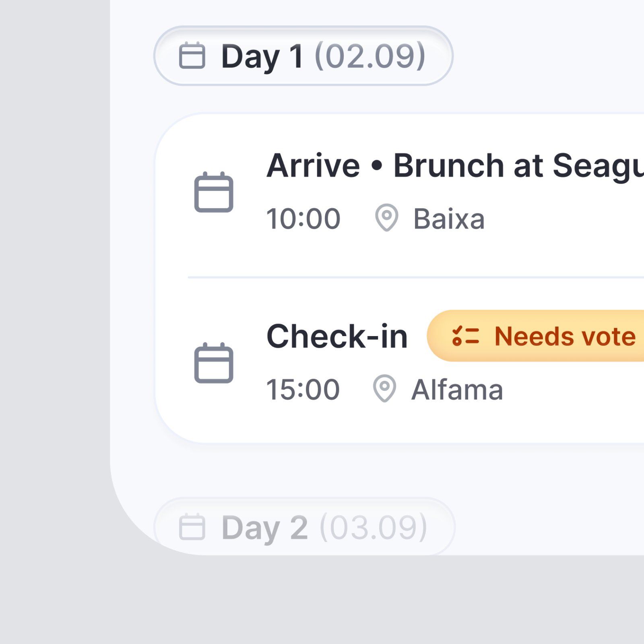Open the Check-in event title
This screenshot has height=644, width=644.
pyautogui.click(x=337, y=336)
